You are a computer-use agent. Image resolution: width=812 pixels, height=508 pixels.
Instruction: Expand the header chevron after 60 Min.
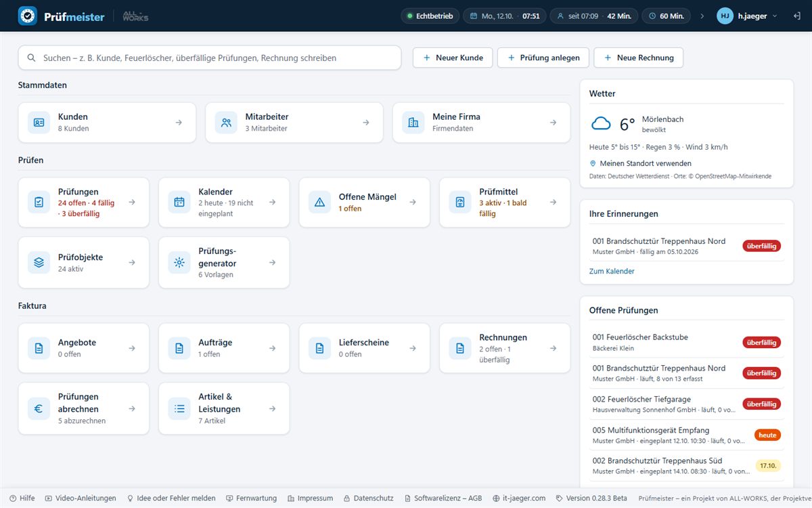point(702,16)
